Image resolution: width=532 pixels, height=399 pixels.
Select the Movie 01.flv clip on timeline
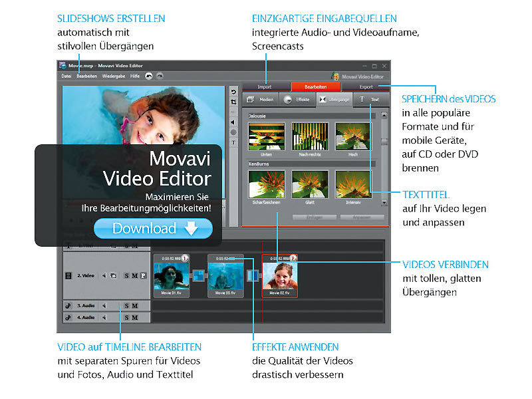(172, 276)
